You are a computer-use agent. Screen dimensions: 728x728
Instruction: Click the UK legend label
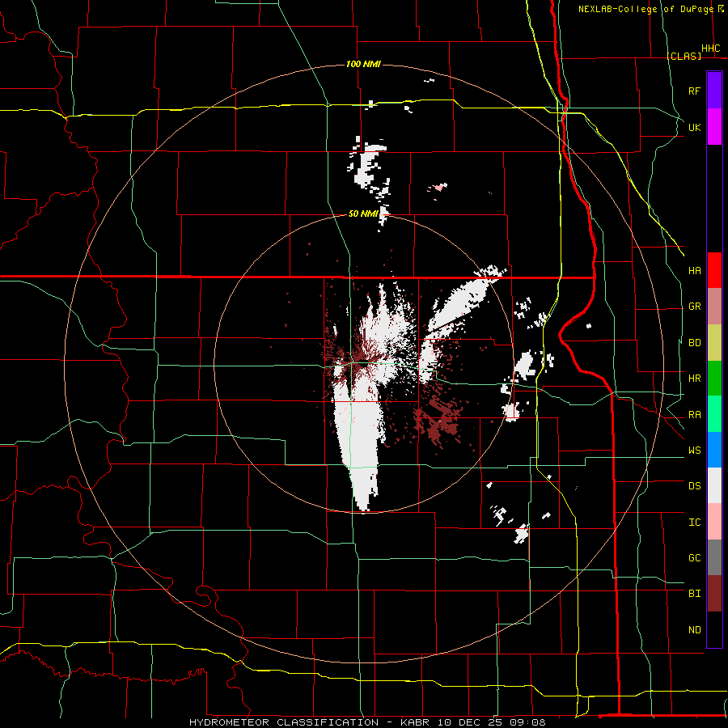point(694,127)
